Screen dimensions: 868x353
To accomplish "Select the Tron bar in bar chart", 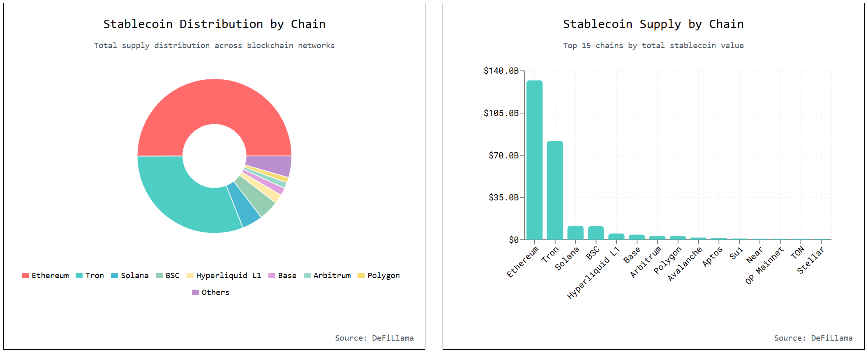I will pos(555,190).
